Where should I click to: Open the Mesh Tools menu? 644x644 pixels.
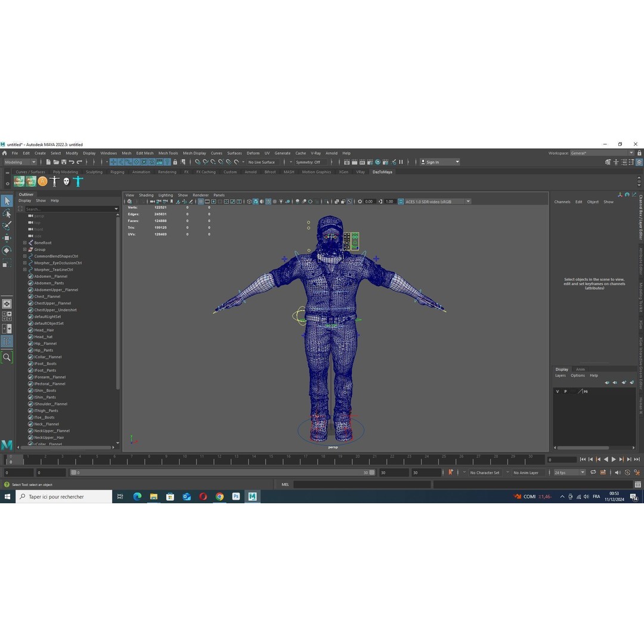tap(168, 153)
